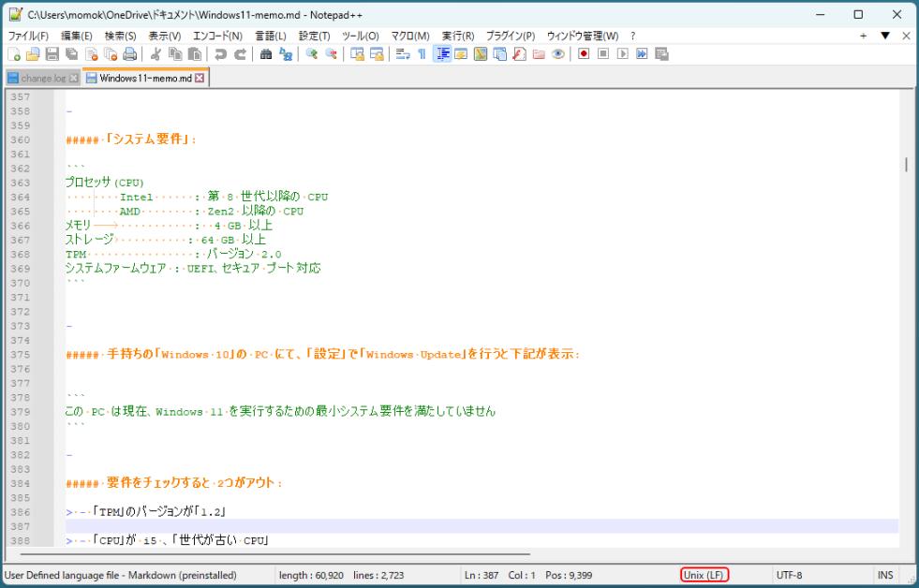The image size is (919, 588).
Task: Open Folder as Workspace icon
Action: [539, 54]
